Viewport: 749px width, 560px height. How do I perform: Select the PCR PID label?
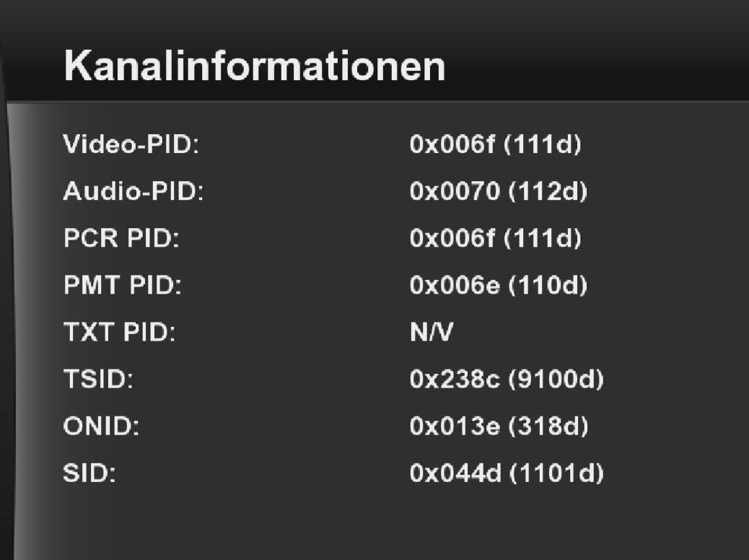[121, 239]
